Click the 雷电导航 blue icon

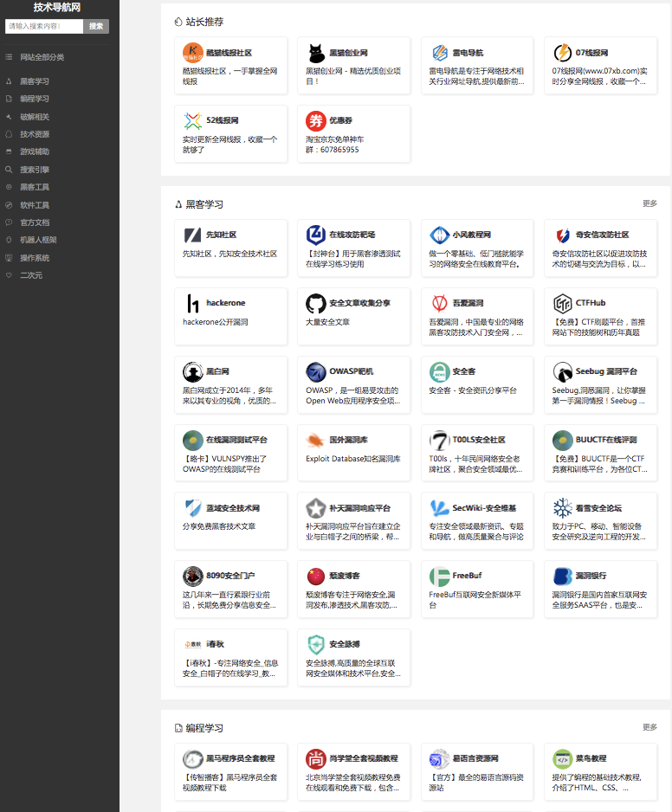439,53
